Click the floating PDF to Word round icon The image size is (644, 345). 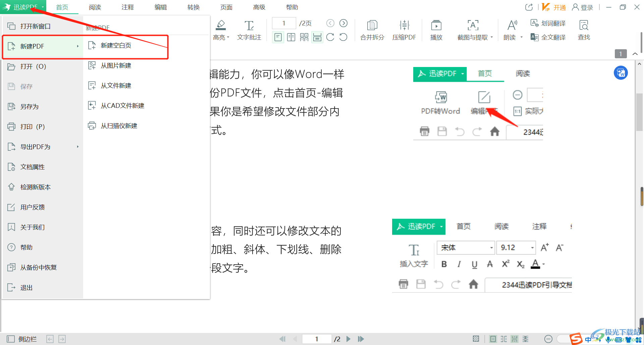click(x=621, y=73)
